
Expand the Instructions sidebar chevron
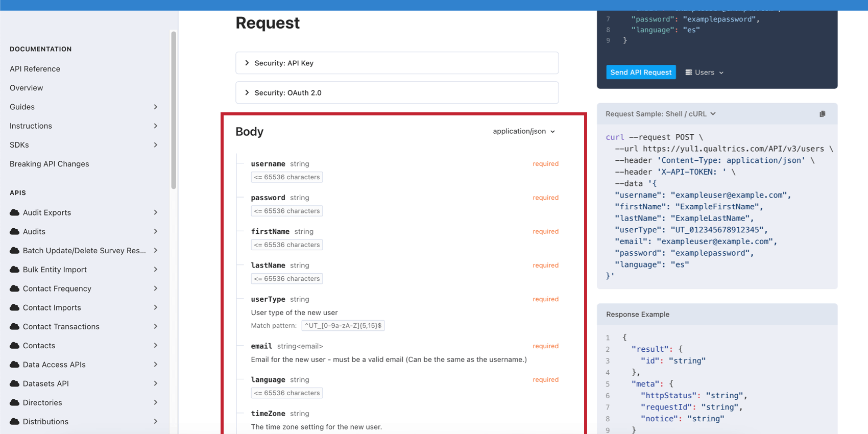[156, 126]
